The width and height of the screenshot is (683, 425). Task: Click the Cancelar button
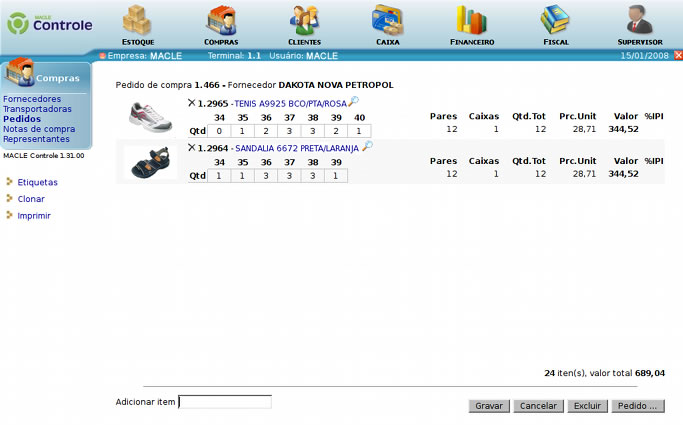(538, 406)
